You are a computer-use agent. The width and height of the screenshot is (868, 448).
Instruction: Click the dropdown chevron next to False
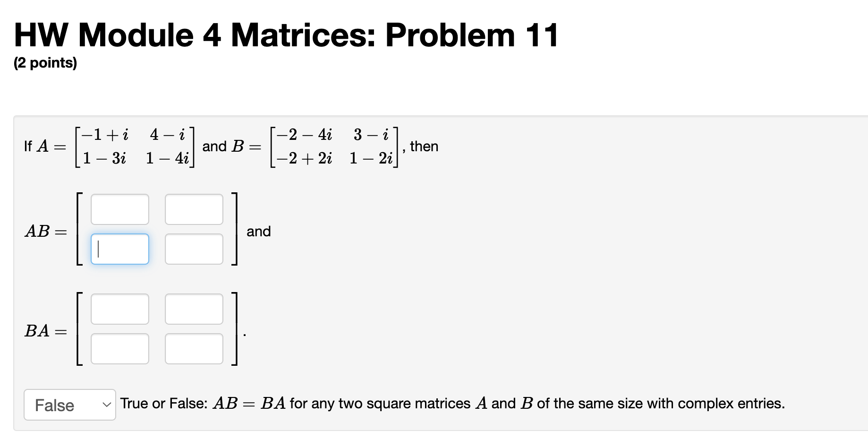106,405
